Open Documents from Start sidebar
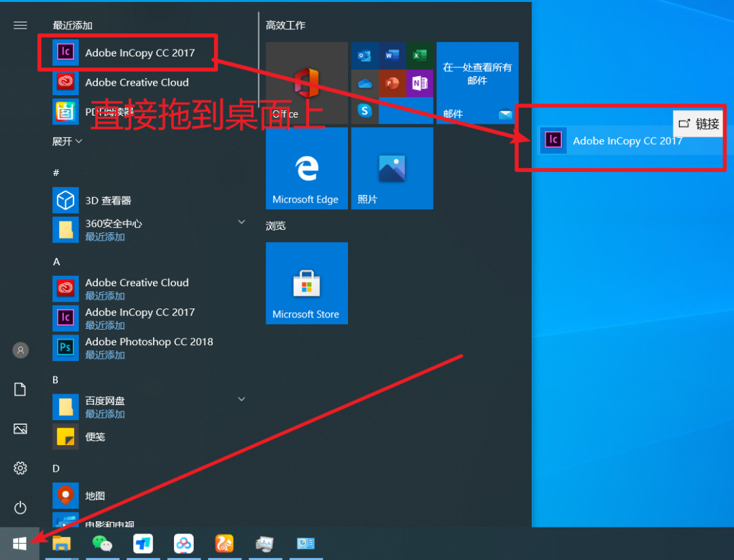 tap(20, 389)
